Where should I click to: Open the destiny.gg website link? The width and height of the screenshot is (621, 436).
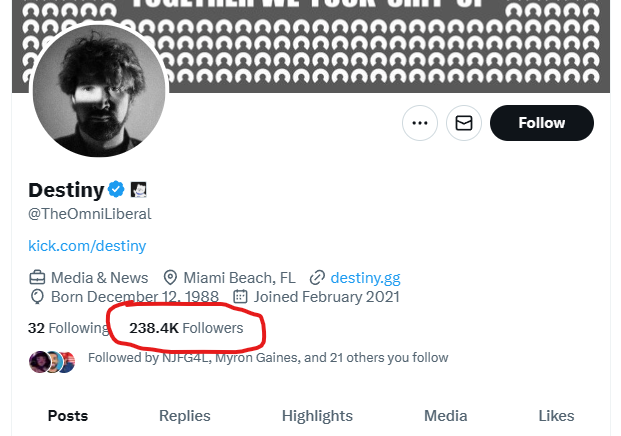click(x=366, y=278)
